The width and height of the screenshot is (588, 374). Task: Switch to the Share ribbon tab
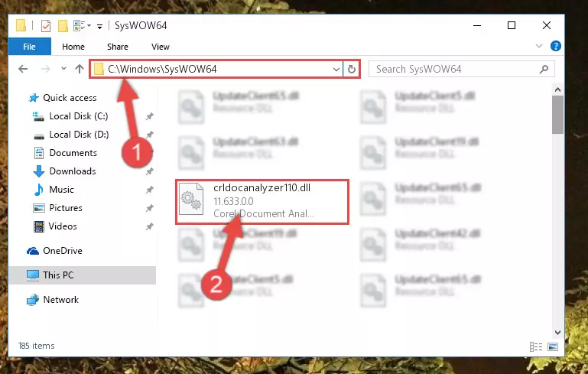[118, 47]
